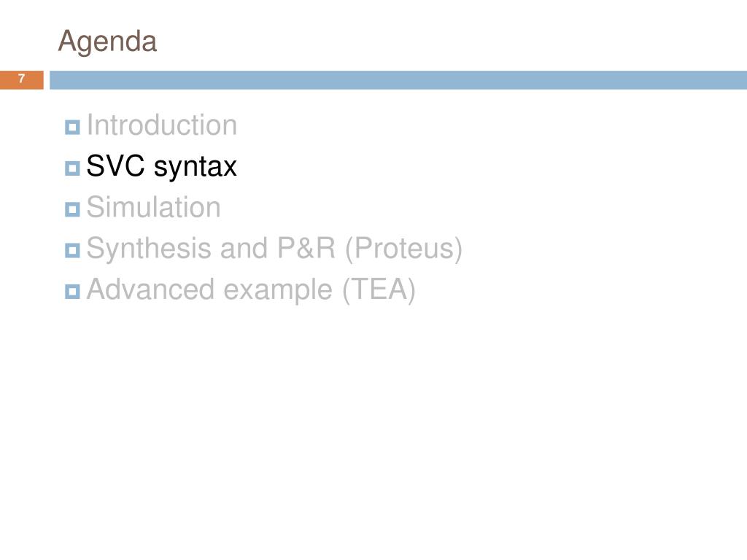Click the orange slide number 7 badge
The width and height of the screenshot is (747, 560).
pyautogui.click(x=21, y=79)
